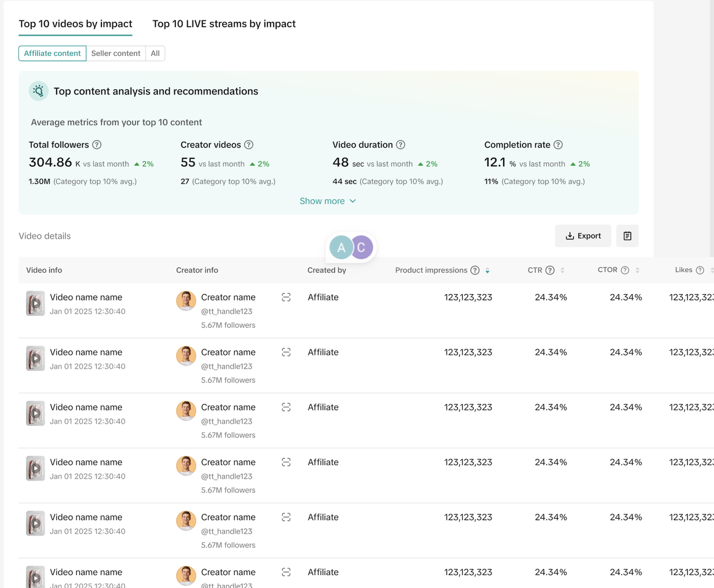Sort table by CTOR column arrows
The width and height of the screenshot is (714, 588).
click(x=638, y=271)
